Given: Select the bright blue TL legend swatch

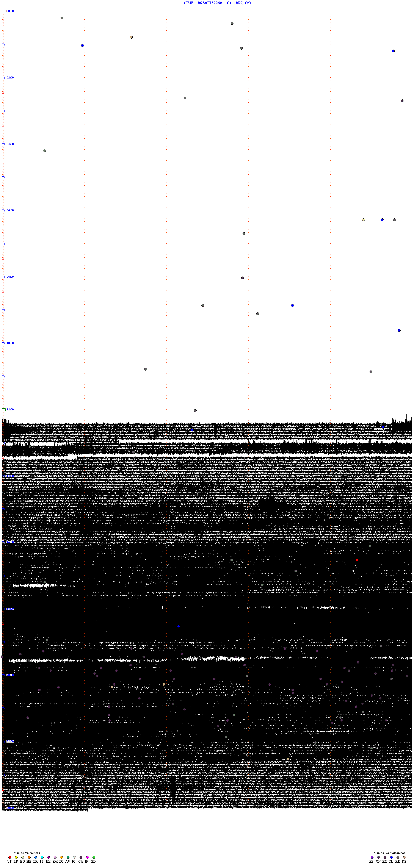Looking at the screenshot, I should click(391, 858).
